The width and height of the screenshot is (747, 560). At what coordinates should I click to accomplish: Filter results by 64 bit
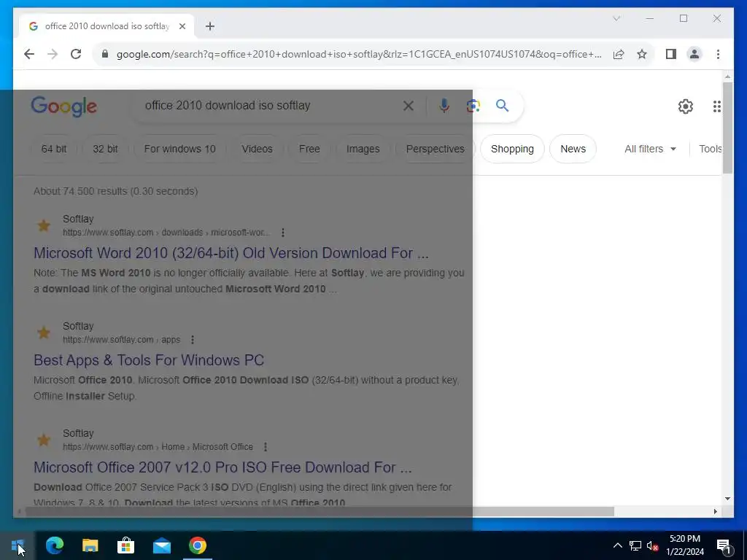click(x=54, y=149)
